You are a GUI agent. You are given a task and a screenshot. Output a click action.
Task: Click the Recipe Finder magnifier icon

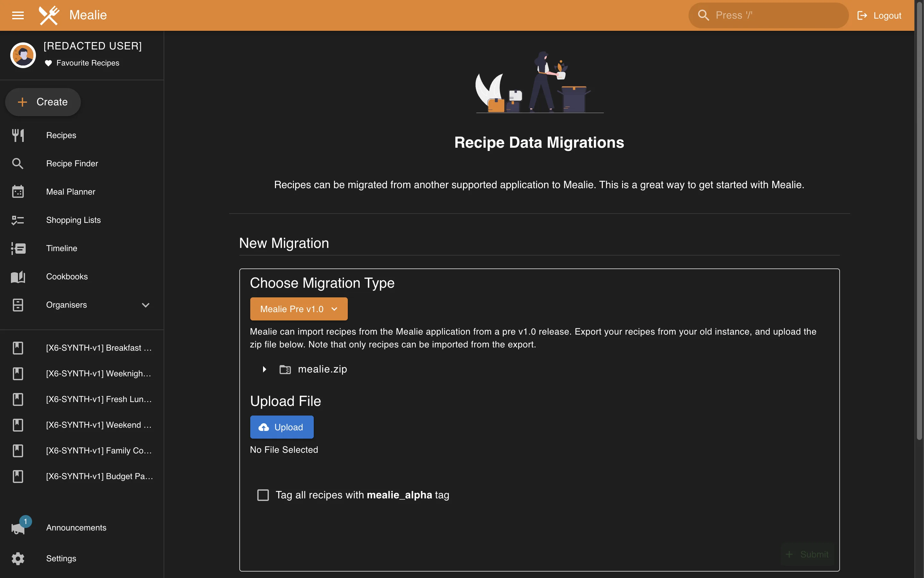18,164
